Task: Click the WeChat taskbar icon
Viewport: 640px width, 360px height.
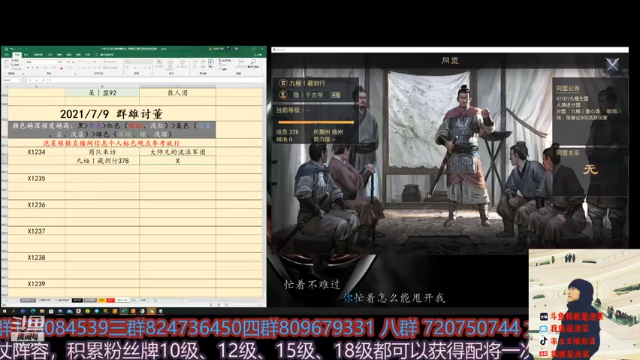Action: pyautogui.click(x=151, y=311)
